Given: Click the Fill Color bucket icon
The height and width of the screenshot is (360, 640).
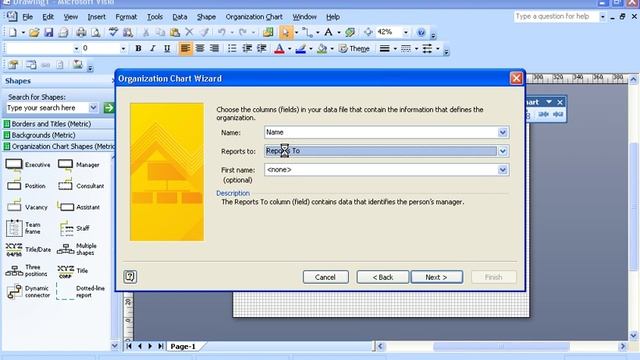Looking at the screenshot, I should tap(322, 49).
